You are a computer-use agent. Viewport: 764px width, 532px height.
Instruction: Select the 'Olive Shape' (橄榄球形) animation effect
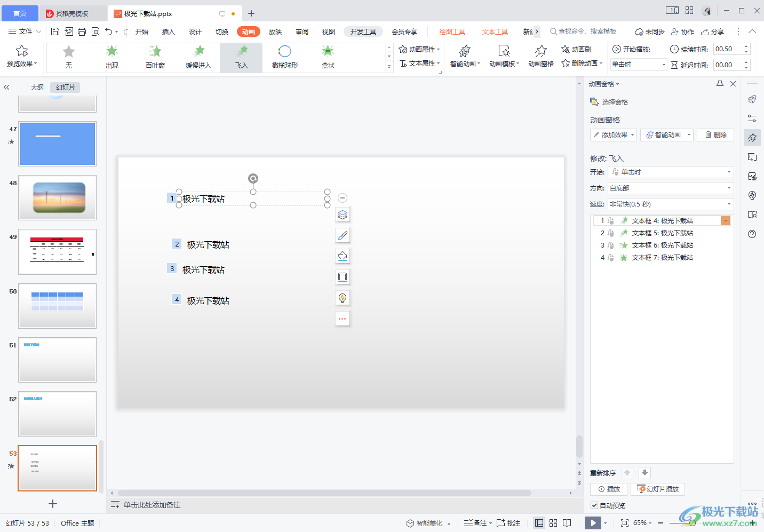pyautogui.click(x=285, y=57)
